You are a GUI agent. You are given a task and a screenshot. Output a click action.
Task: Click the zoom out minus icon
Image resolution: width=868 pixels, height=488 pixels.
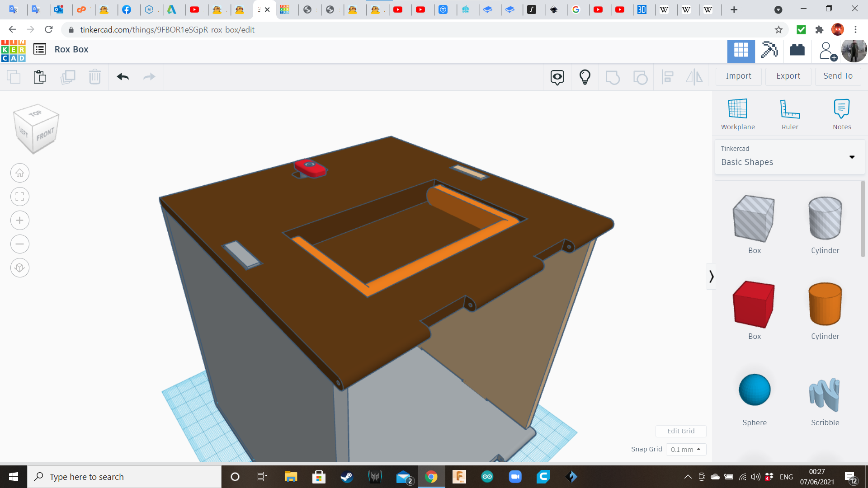[19, 244]
